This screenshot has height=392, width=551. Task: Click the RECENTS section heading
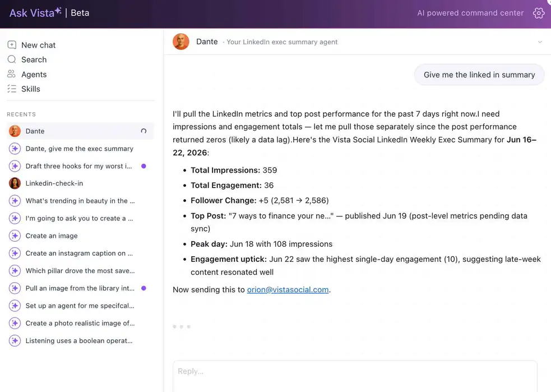[21, 114]
